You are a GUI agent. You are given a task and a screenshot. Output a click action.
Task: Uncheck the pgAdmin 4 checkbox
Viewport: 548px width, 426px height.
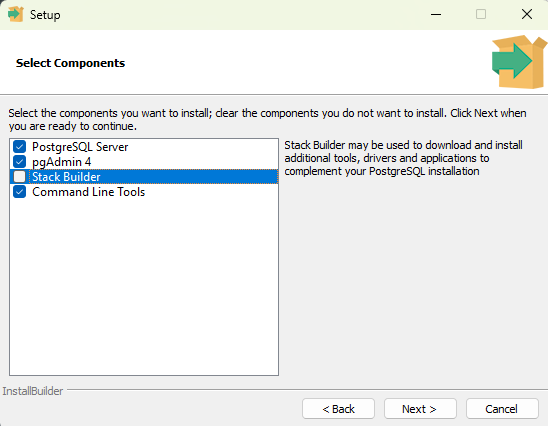[x=20, y=162]
